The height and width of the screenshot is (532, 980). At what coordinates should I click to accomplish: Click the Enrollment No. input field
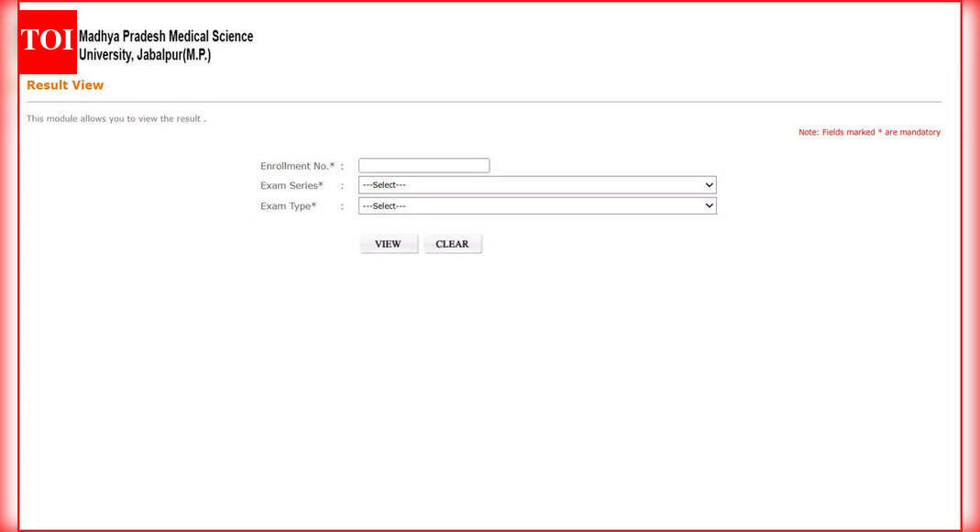coord(424,166)
